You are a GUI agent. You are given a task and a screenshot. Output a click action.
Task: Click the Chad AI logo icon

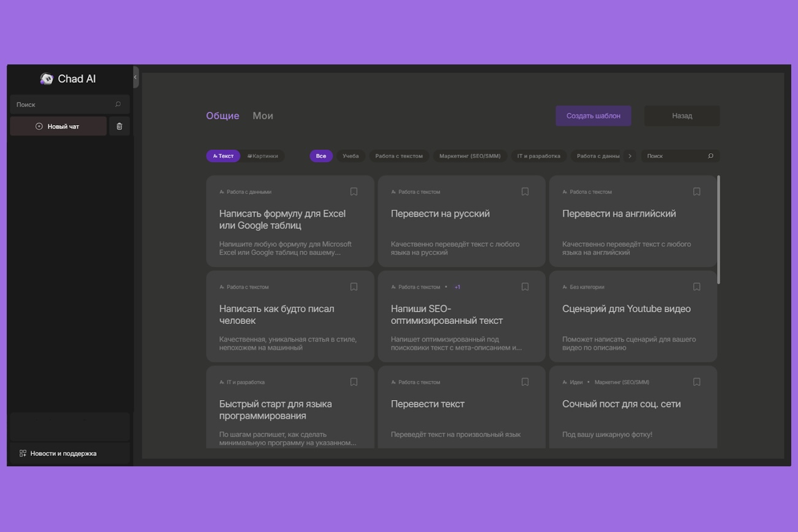pos(47,79)
